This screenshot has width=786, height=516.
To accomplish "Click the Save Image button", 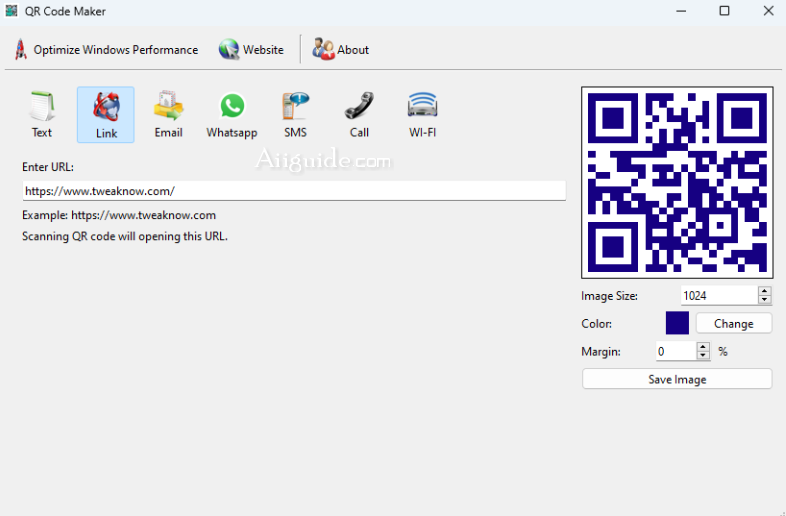I will [677, 379].
